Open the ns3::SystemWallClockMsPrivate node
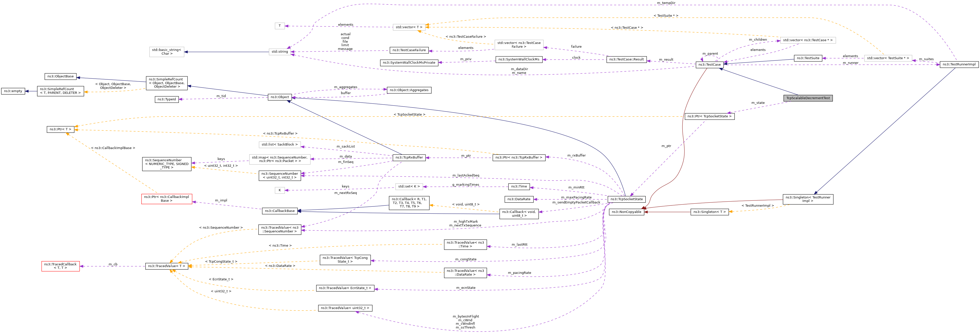Image resolution: width=980 pixels, height=333 pixels. [409, 63]
